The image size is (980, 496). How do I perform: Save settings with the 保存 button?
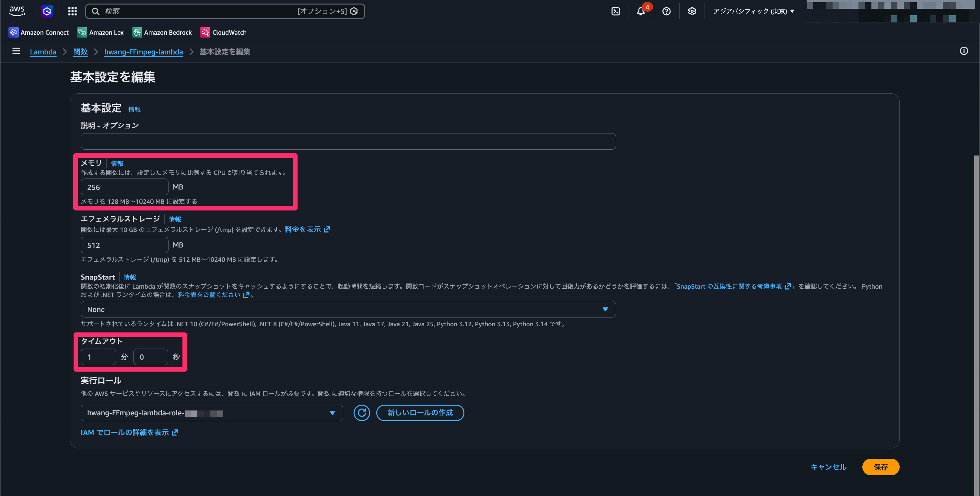point(881,467)
